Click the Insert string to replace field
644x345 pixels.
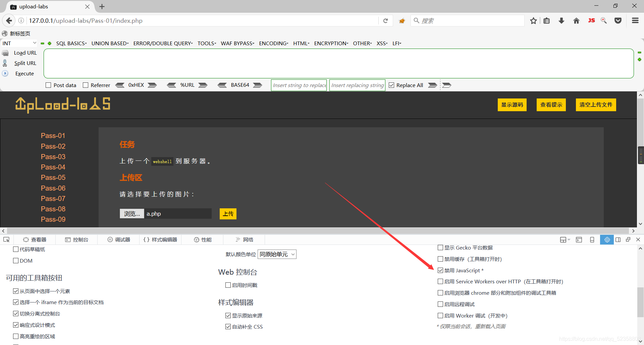[299, 85]
